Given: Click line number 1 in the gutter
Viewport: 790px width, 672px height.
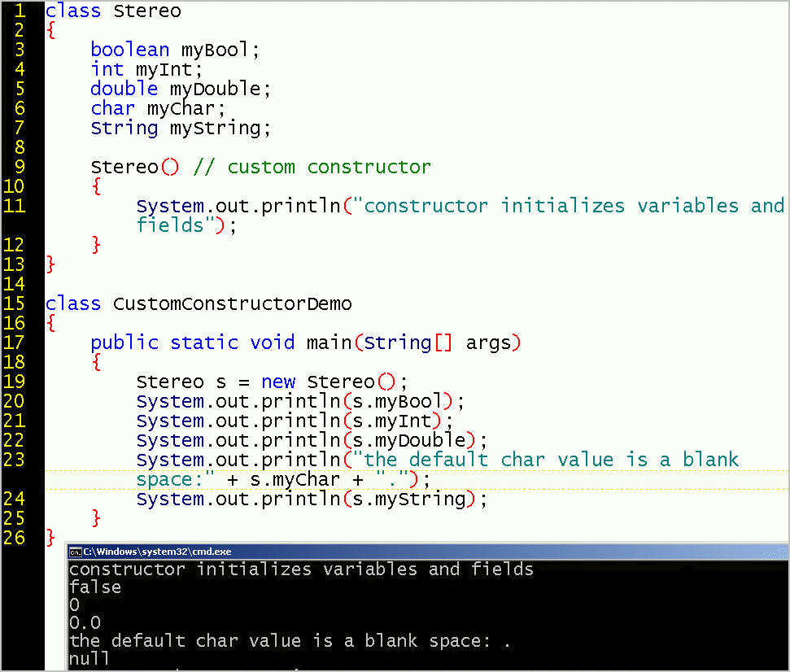Looking at the screenshot, I should [19, 11].
